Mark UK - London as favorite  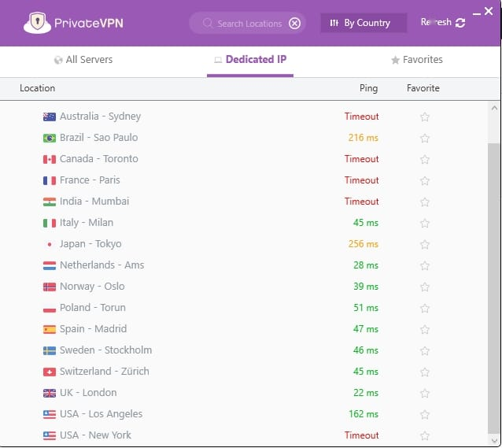[x=425, y=393]
